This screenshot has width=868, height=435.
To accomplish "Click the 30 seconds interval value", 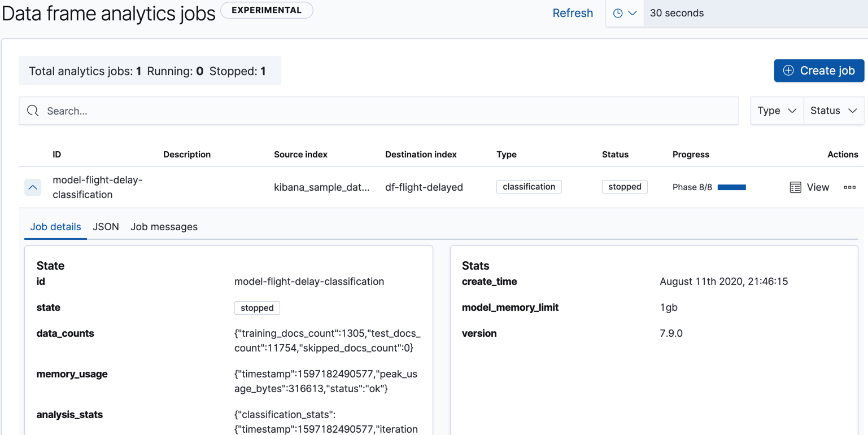I will coord(677,12).
